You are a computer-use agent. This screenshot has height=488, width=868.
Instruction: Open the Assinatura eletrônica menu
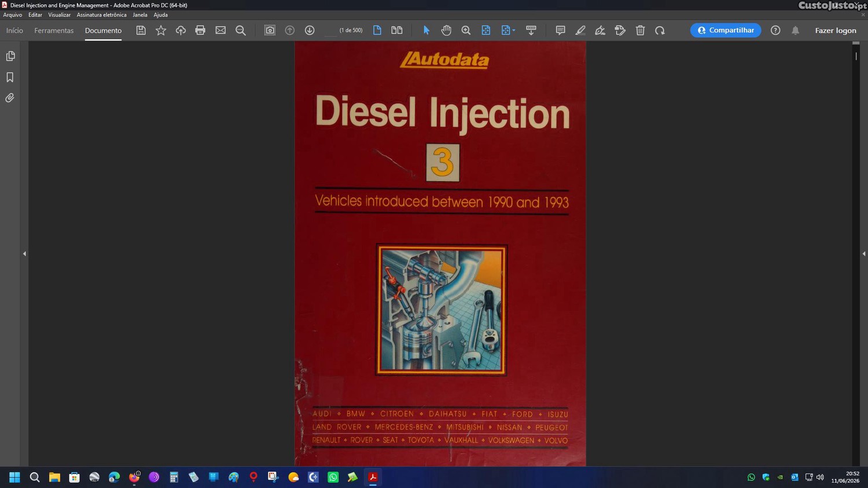click(x=101, y=15)
